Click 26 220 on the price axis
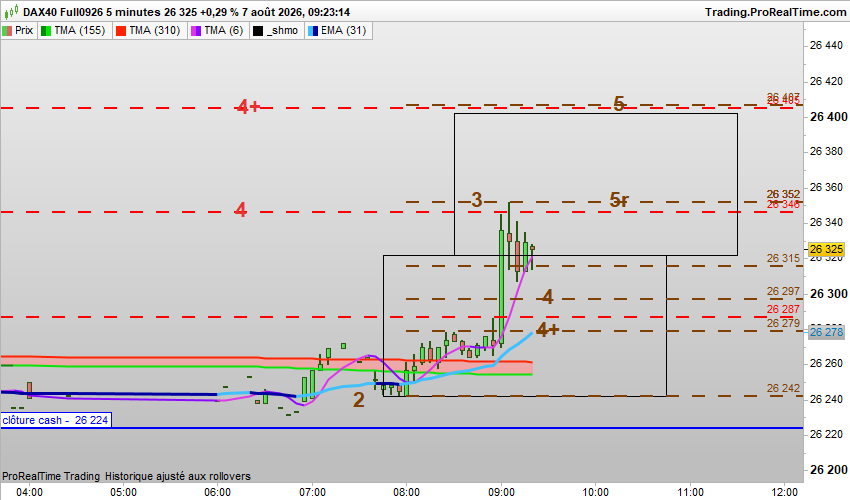 (x=826, y=434)
